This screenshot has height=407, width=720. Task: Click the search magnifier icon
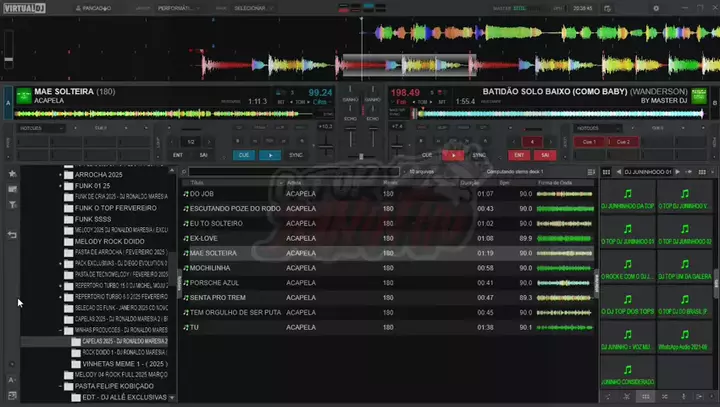pyautogui.click(x=184, y=172)
